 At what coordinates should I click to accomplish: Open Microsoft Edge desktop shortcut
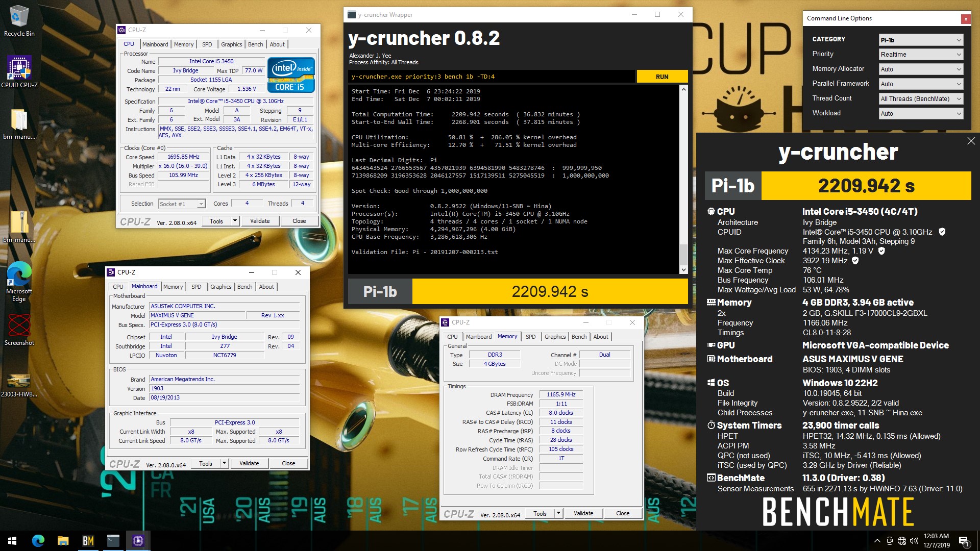tap(19, 282)
